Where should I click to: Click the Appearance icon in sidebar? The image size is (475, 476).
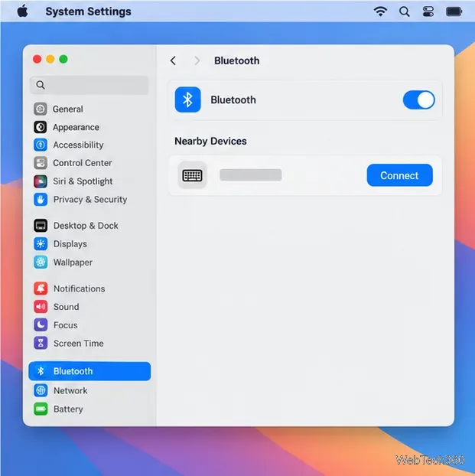[41, 127]
